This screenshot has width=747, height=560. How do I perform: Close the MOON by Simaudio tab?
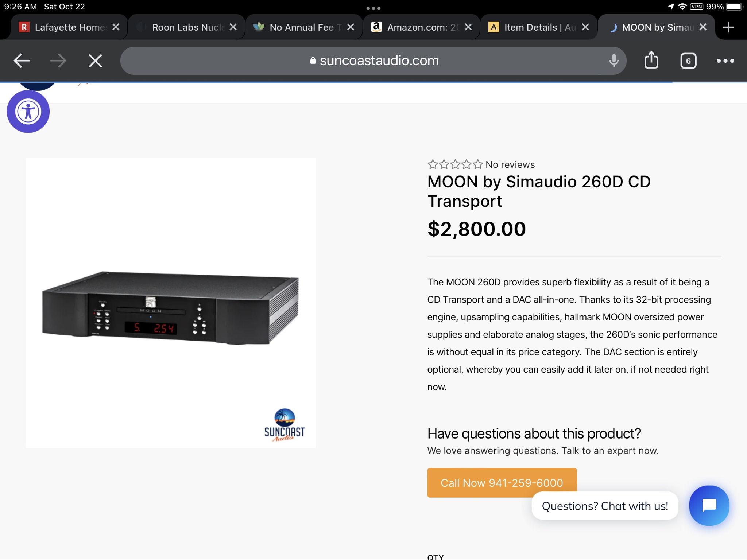pyautogui.click(x=703, y=27)
